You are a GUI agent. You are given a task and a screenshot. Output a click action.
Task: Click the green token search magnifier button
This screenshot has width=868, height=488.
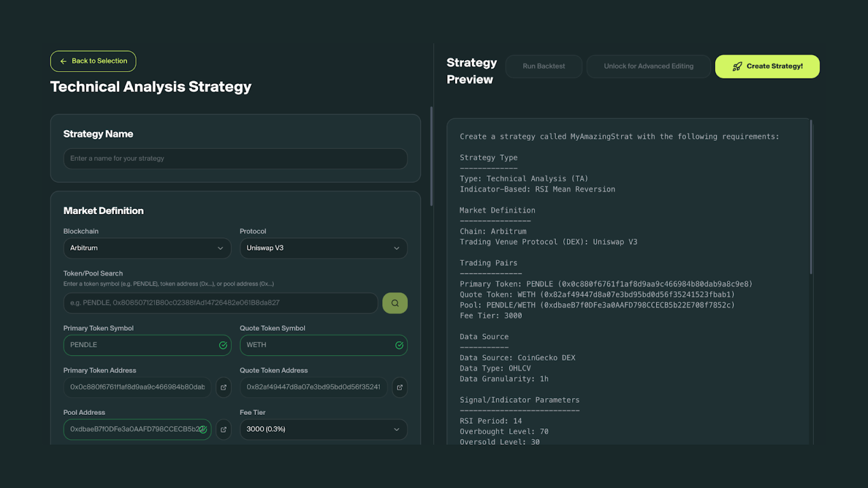[x=395, y=303]
